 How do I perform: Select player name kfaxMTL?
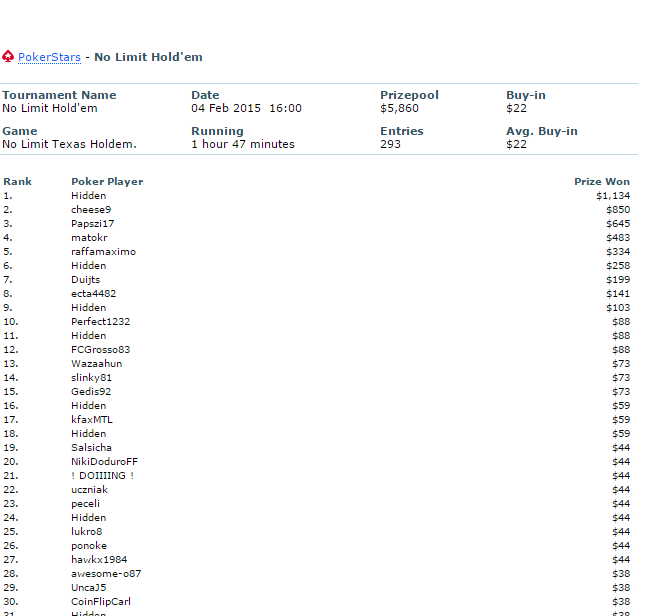tap(92, 419)
